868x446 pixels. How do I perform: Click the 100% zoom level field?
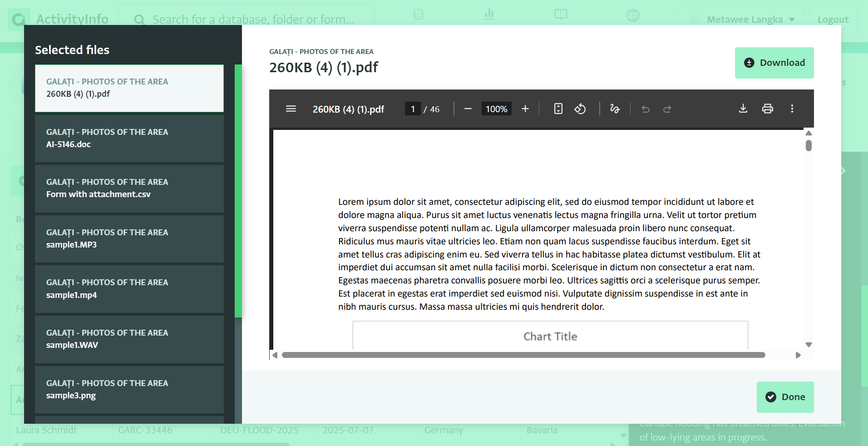[x=496, y=109]
